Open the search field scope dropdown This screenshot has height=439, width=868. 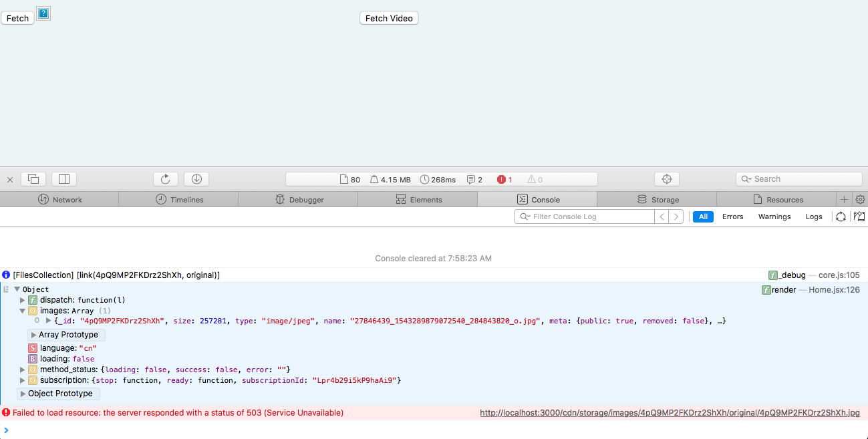tap(746, 178)
